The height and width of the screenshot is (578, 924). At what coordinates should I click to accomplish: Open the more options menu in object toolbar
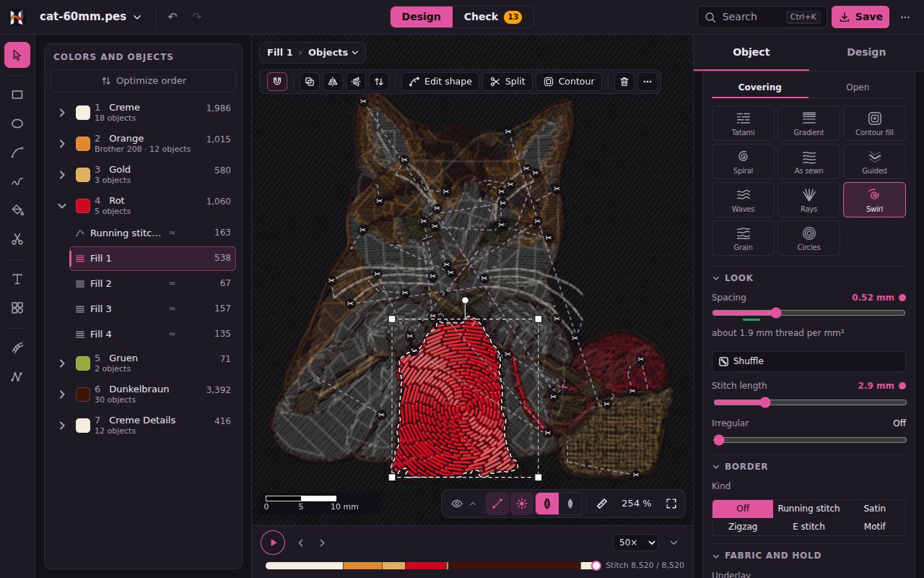[x=647, y=82]
